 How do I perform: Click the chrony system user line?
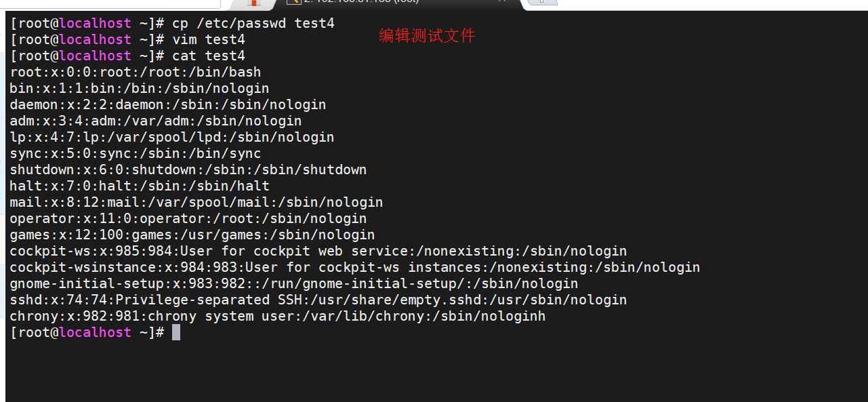[278, 316]
